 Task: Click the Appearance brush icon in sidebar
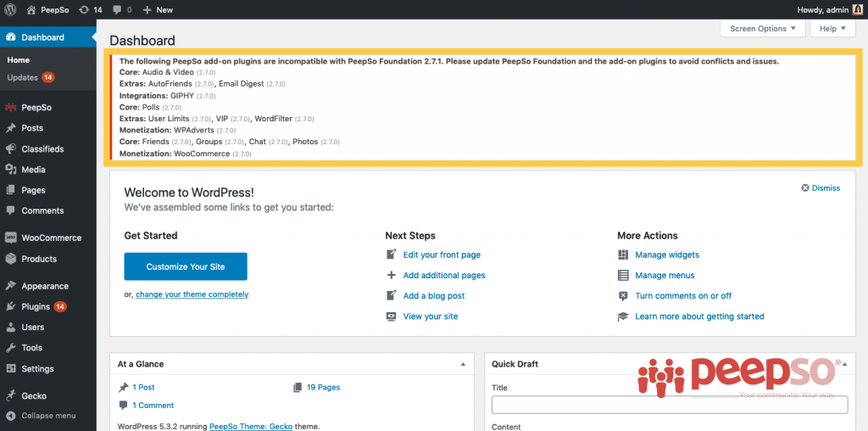click(x=10, y=286)
